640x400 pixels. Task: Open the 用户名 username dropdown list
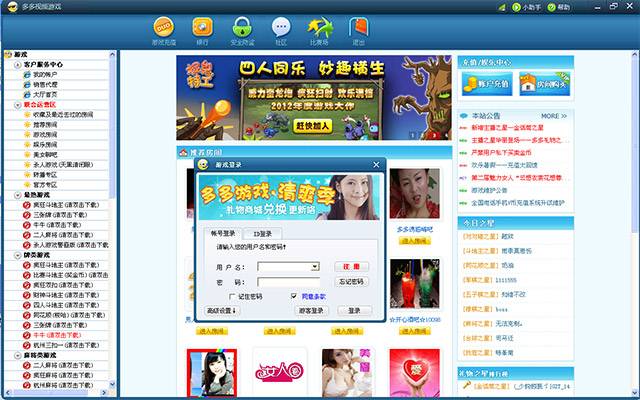tap(315, 267)
